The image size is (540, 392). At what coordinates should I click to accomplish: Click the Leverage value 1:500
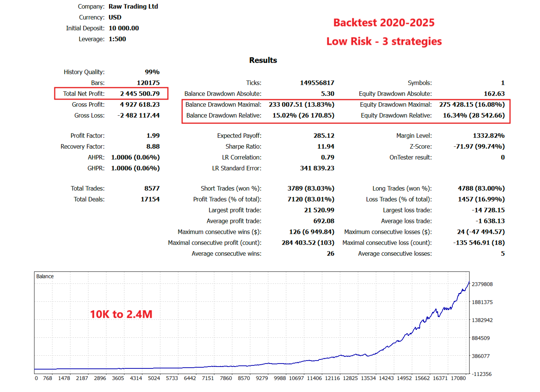[118, 39]
